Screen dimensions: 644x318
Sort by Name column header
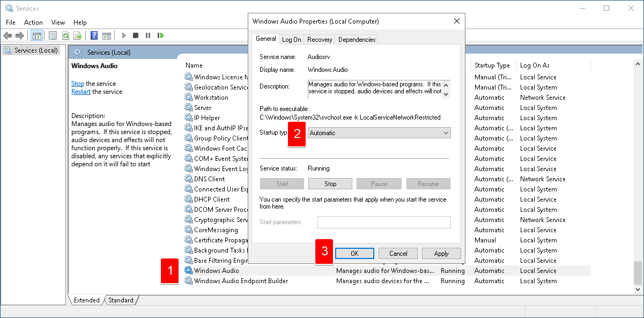194,65
